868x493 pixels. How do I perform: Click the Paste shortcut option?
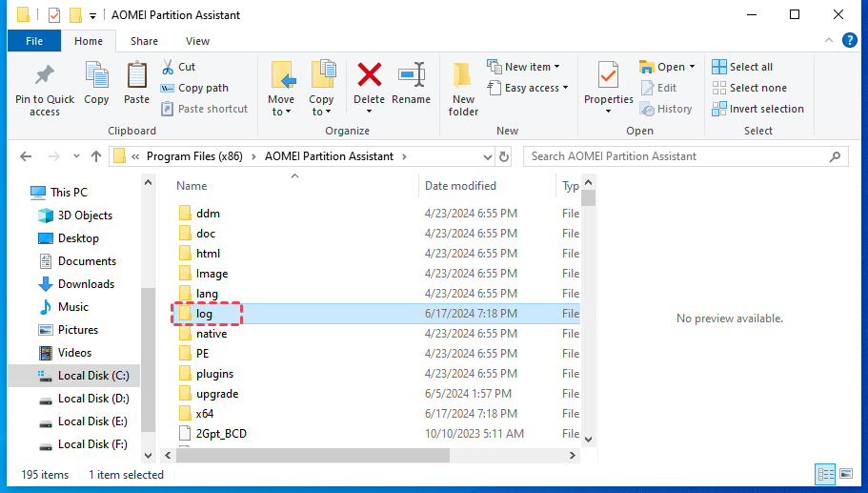(204, 109)
